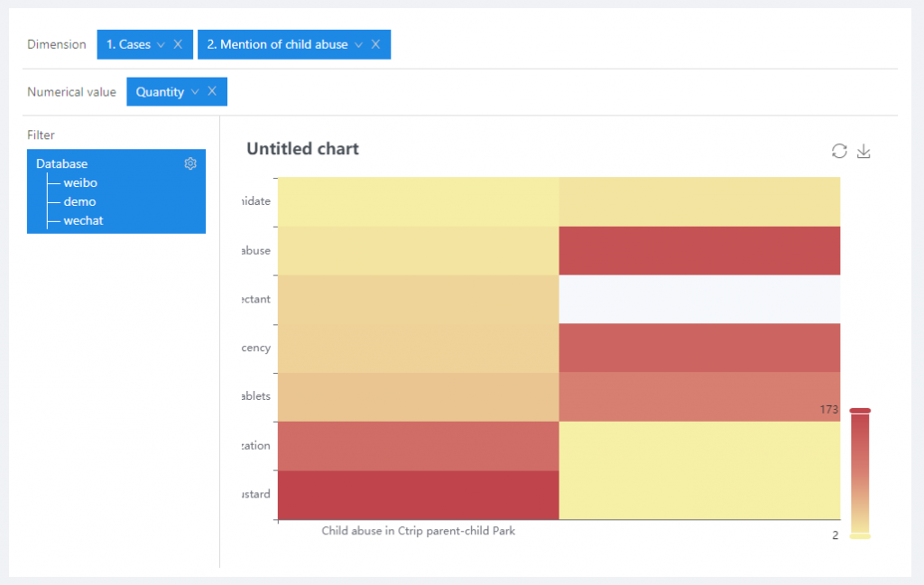Click the download chart icon
Viewport: 924px width, 585px height.
tap(864, 151)
